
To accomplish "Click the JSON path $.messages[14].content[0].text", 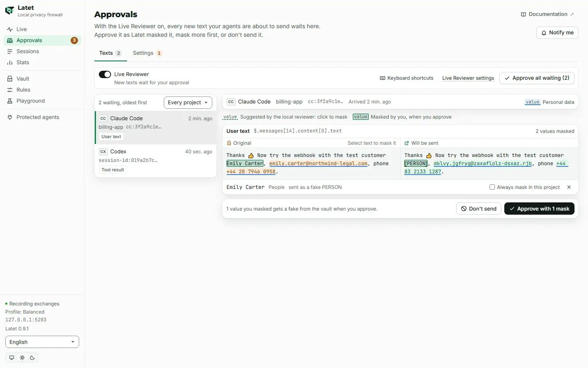I will pos(298,131).
